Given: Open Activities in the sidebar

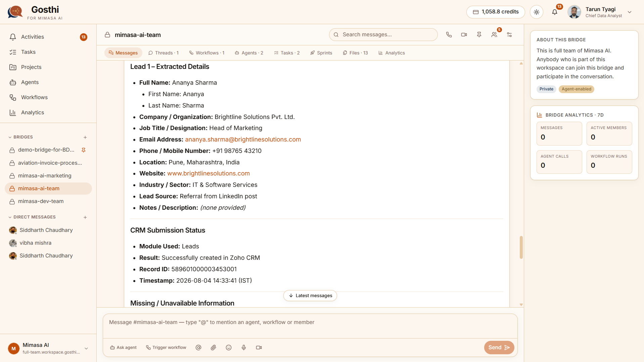Looking at the screenshot, I should [48, 37].
